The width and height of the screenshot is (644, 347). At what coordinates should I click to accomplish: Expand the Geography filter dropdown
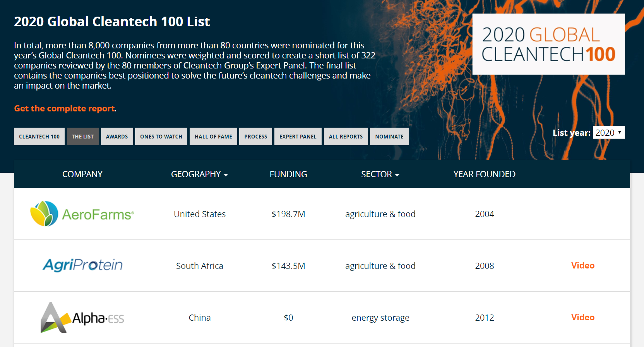click(x=199, y=174)
